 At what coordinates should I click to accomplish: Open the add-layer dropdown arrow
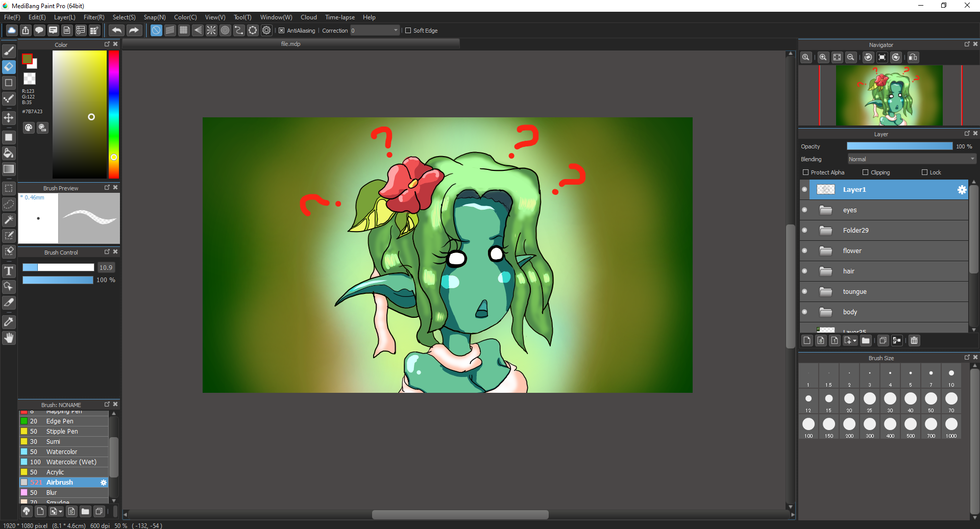[855, 340]
